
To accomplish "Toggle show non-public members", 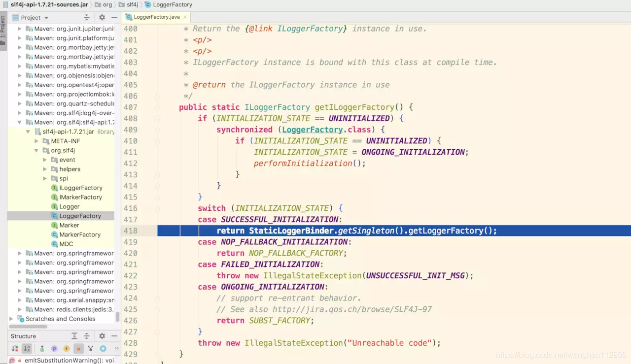I will [78, 348].
